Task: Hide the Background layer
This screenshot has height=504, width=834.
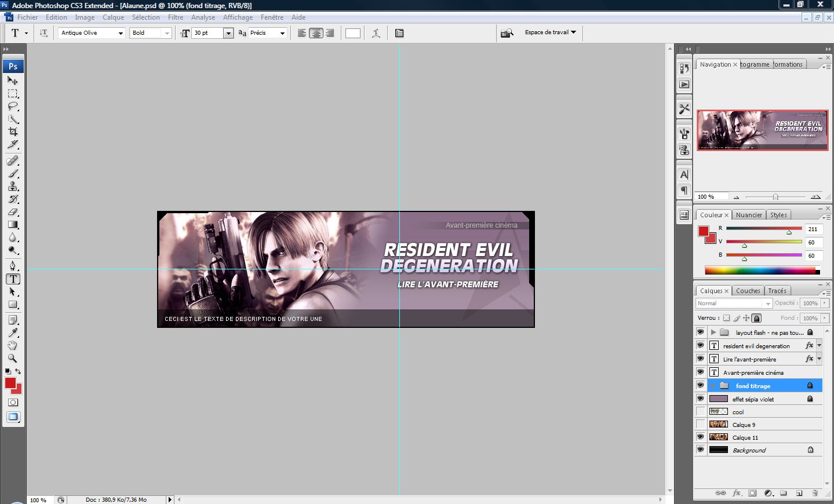Action: click(x=700, y=450)
